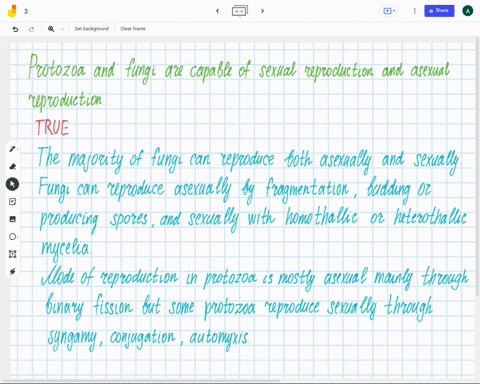Choose the Circle shape tool
The image size is (480, 384).
click(x=13, y=237)
